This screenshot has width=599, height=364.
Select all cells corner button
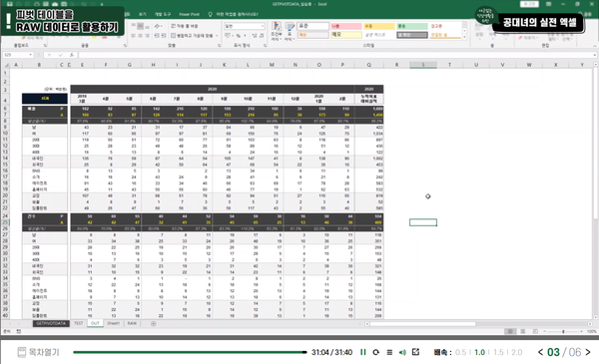pos(6,65)
